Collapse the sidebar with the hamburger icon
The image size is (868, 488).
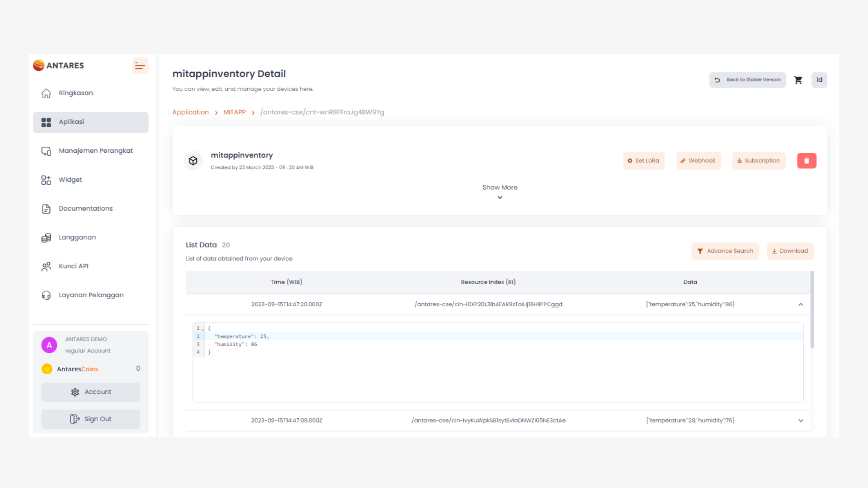click(140, 66)
